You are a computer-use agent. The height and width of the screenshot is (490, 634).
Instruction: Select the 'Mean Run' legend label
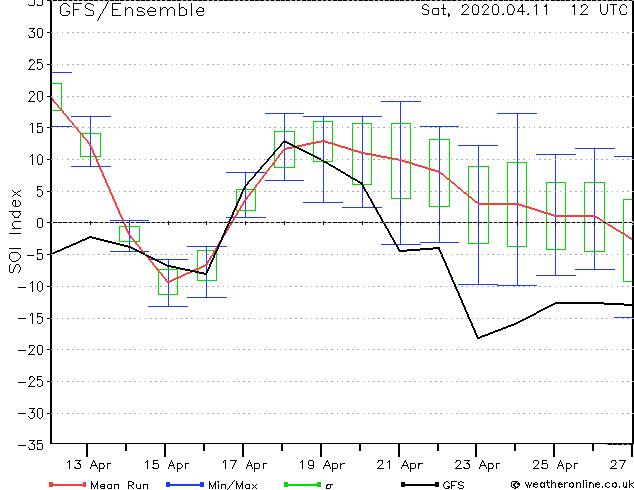click(119, 485)
